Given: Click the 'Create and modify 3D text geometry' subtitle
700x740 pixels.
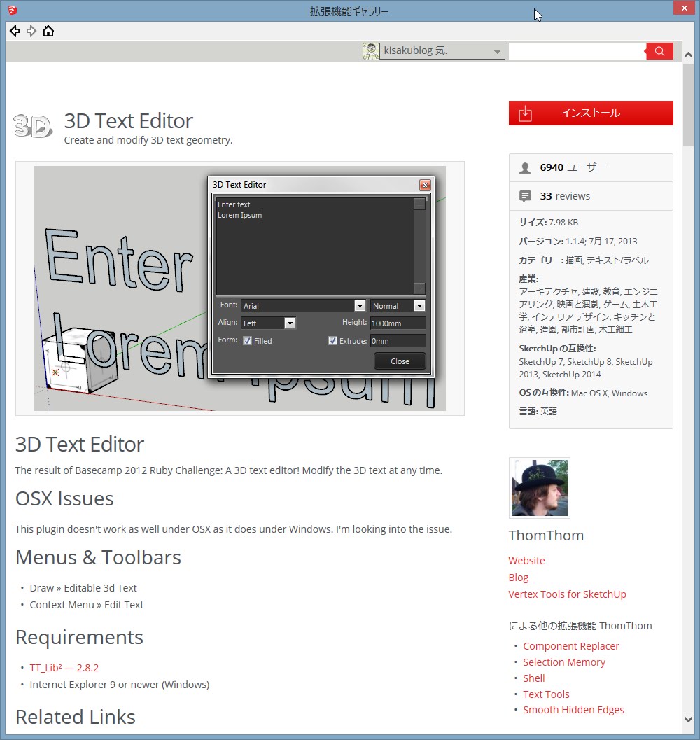Looking at the screenshot, I should (x=148, y=140).
